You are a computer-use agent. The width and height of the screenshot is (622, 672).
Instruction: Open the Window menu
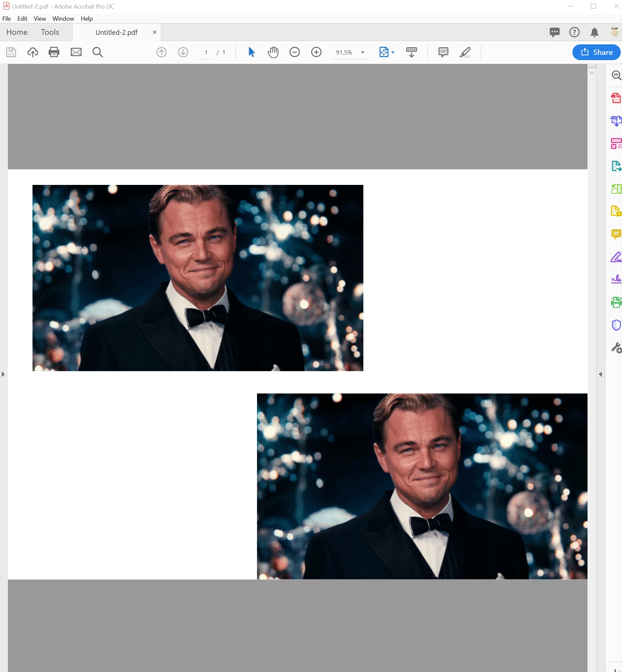pos(63,18)
